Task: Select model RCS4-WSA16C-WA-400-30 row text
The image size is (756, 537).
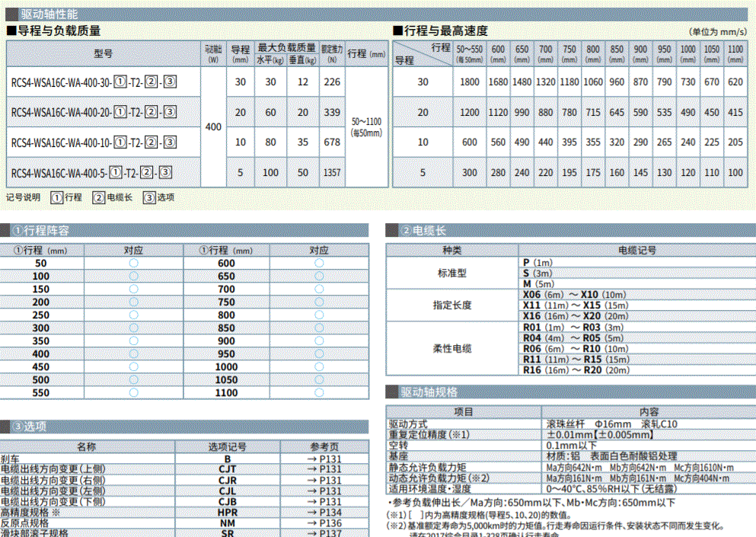Action: click(94, 82)
